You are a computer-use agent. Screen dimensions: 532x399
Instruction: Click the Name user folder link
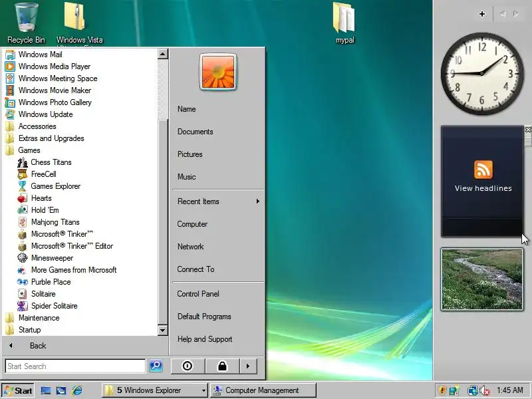coord(187,109)
